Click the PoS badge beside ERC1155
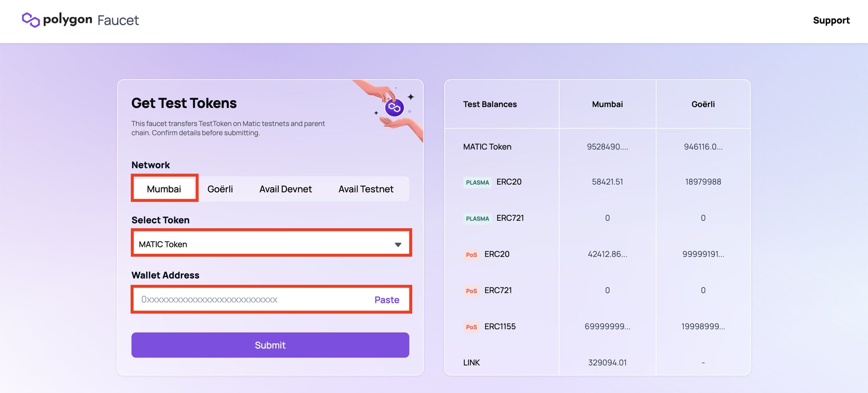Viewport: 868px width, 393px height. click(x=471, y=327)
